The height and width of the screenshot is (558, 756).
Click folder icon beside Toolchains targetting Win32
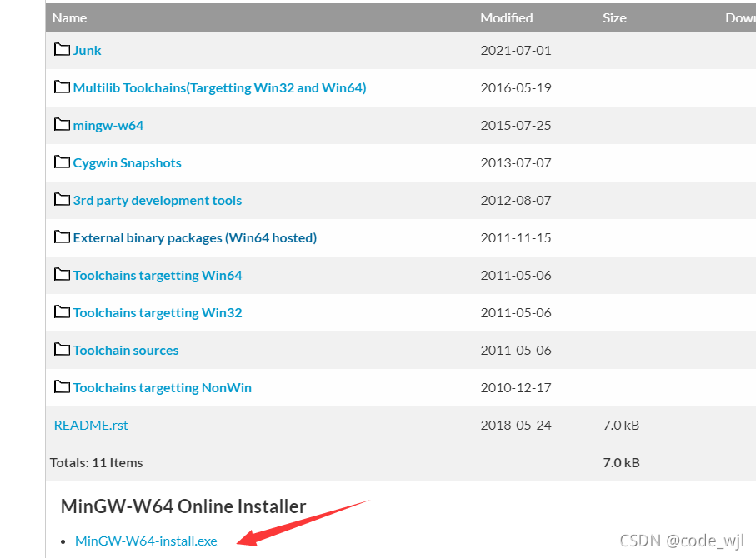pos(62,311)
